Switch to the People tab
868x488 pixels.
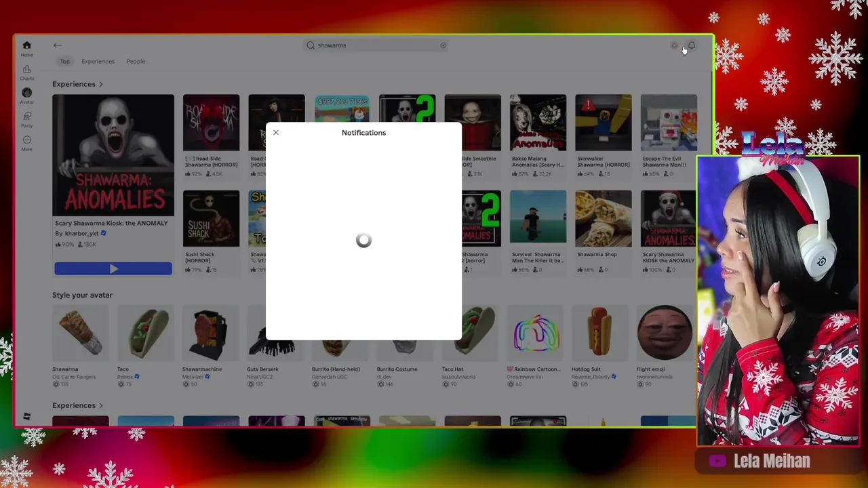coord(136,61)
